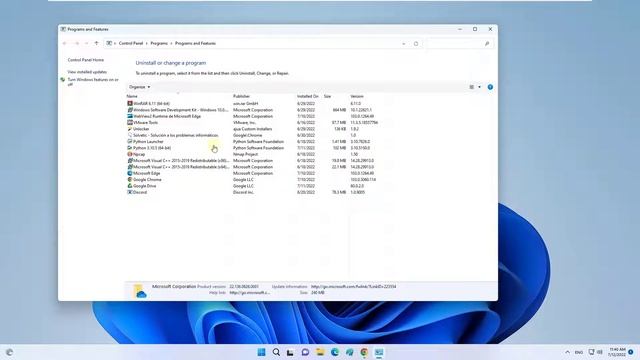
Task: Launch Microsoft Edge from the taskbar
Action: [335, 352]
